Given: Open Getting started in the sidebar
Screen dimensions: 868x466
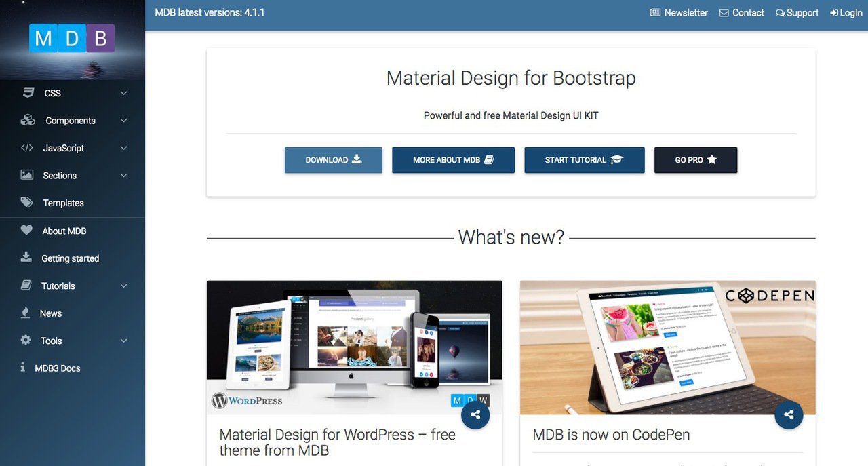Looking at the screenshot, I should pyautogui.click(x=73, y=258).
